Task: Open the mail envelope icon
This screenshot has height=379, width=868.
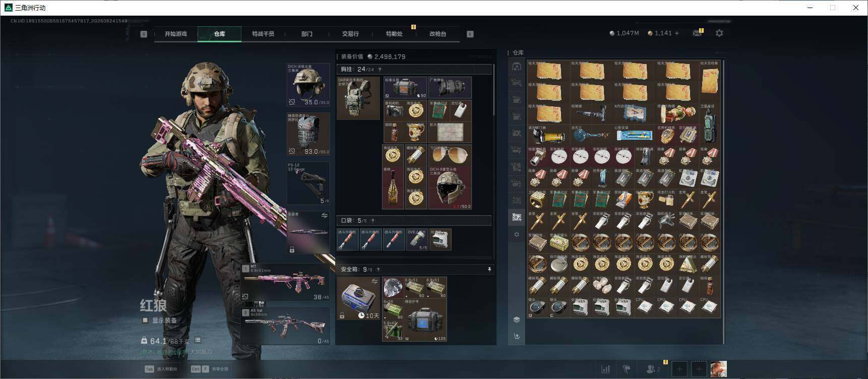Action: coord(697,33)
